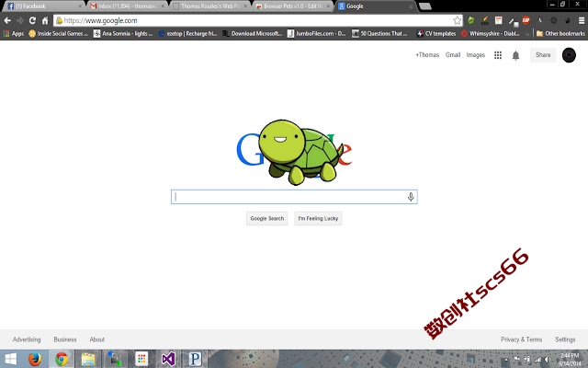Open Inside Social Games bookmark

coord(58,33)
